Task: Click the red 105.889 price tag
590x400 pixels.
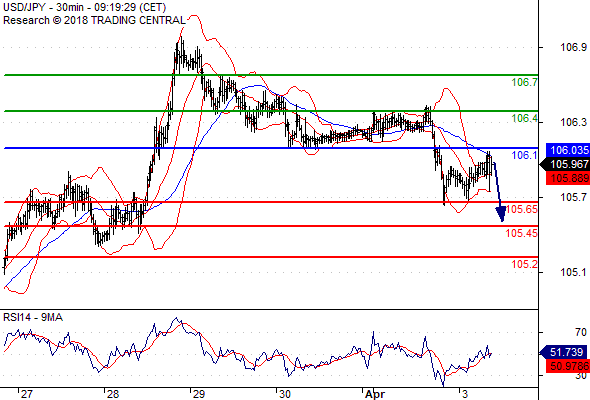Action: click(568, 178)
